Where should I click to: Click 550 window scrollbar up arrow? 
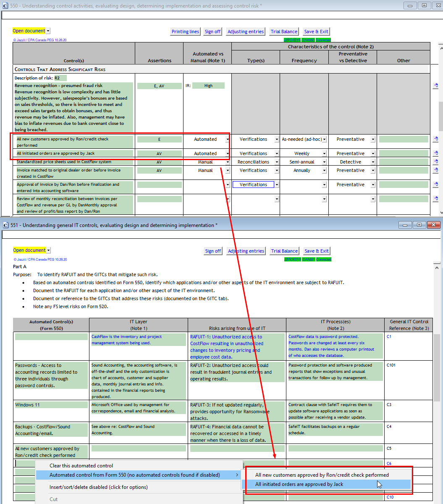(x=441, y=48)
